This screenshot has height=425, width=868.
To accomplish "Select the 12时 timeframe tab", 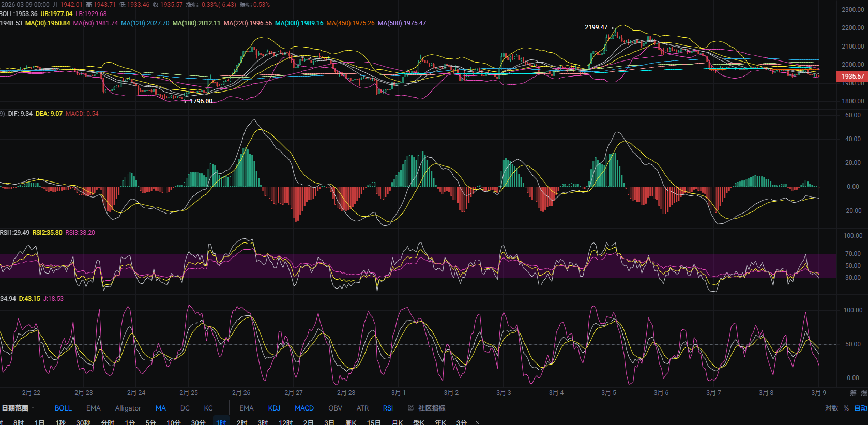I will click(x=285, y=422).
